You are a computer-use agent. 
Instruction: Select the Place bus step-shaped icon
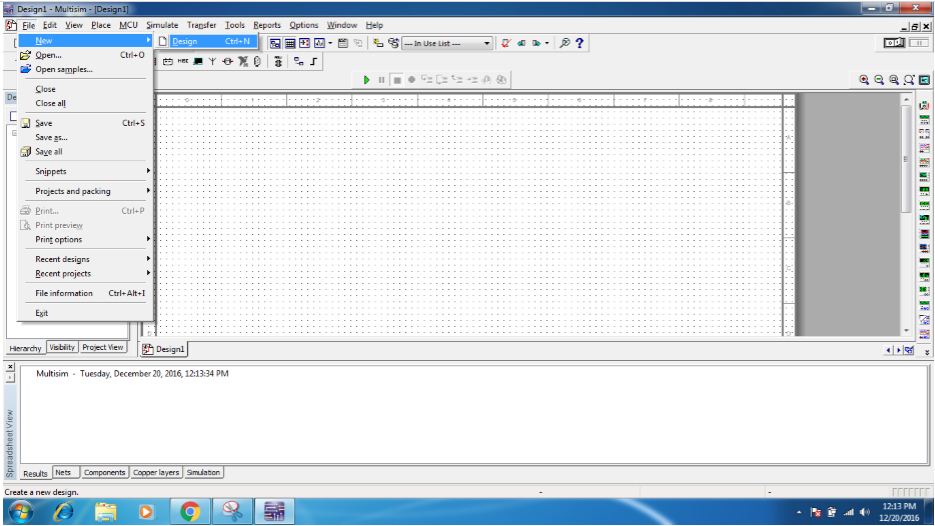click(314, 61)
